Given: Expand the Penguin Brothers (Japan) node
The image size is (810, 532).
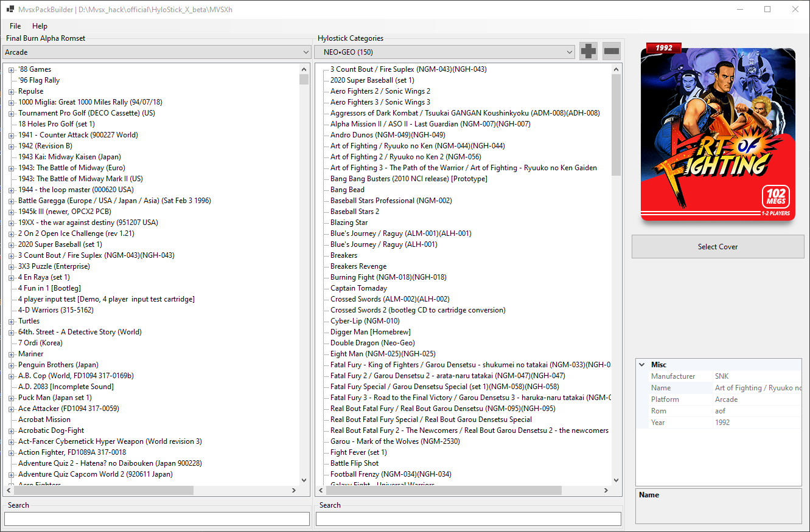Looking at the screenshot, I should click(x=12, y=365).
